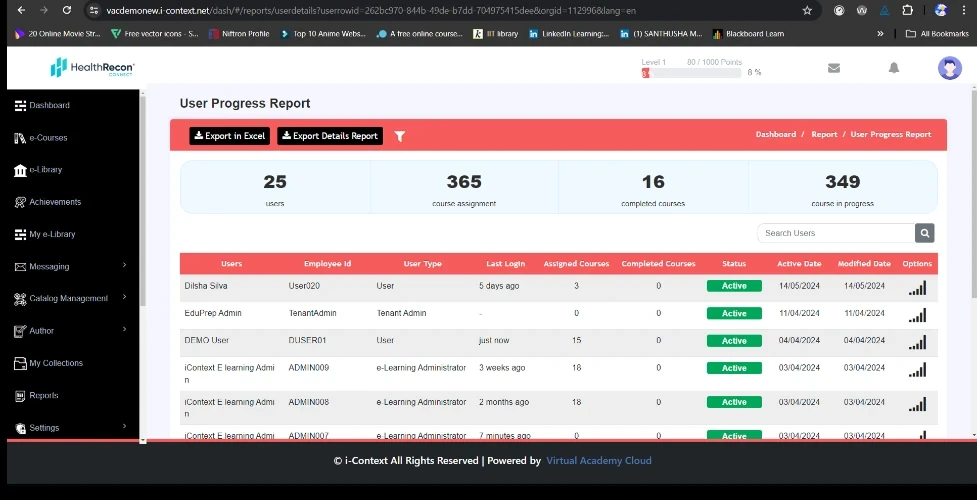Go back with browser back arrow
Screen dimensions: 977x500
tap(21, 11)
